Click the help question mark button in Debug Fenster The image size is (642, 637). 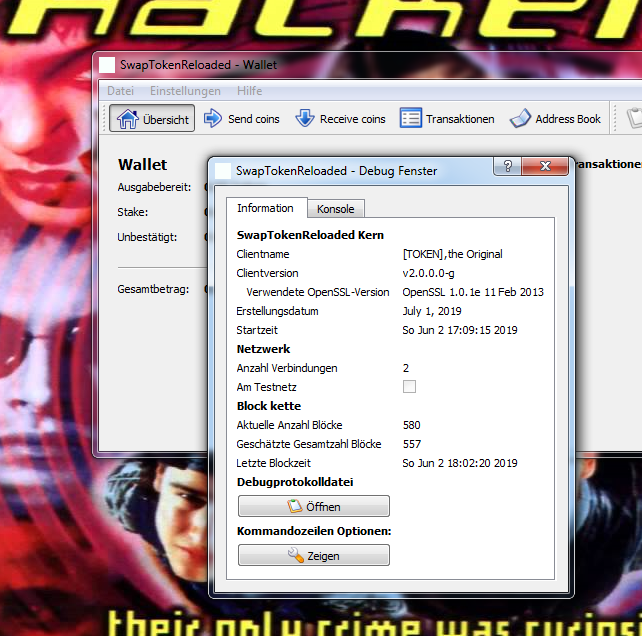click(507, 166)
